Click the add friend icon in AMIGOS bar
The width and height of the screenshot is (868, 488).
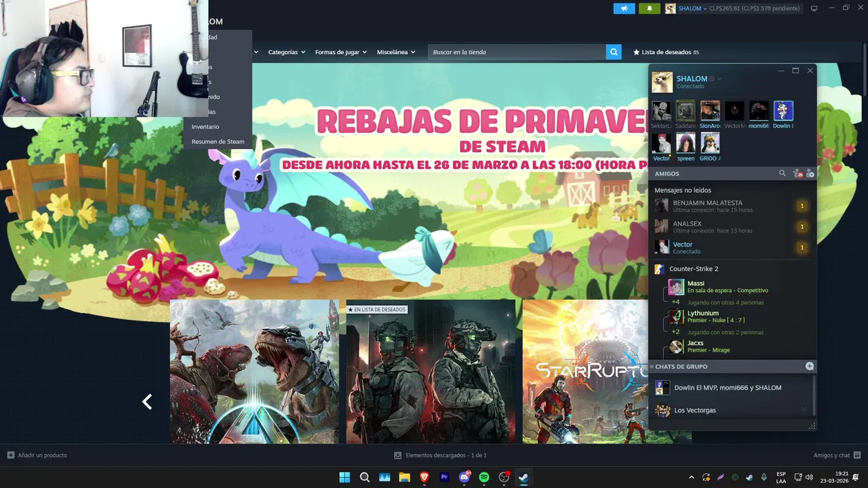click(810, 174)
